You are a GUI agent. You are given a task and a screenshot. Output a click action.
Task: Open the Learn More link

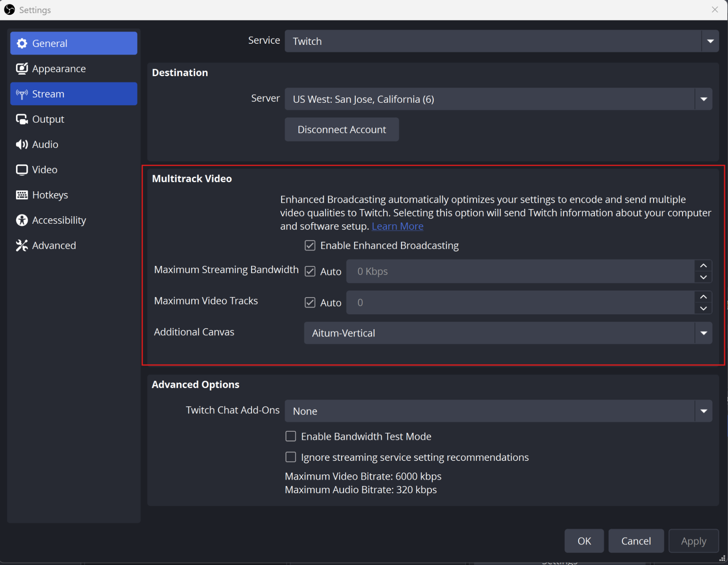[397, 226]
